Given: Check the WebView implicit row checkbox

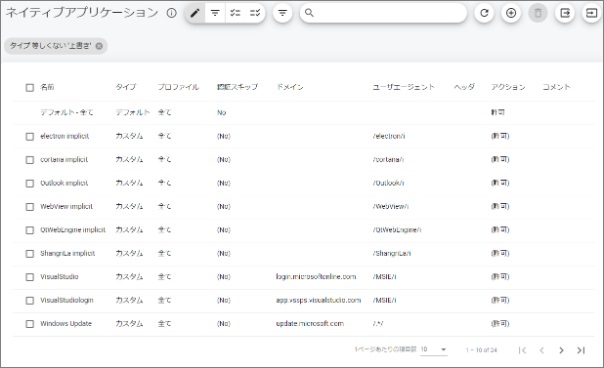Looking at the screenshot, I should point(30,207).
